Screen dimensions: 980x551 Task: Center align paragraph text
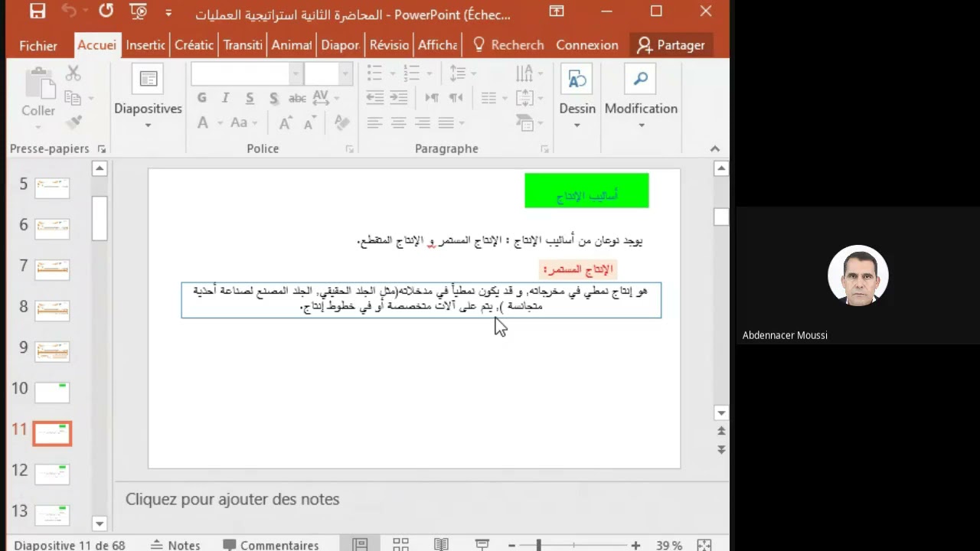click(398, 122)
